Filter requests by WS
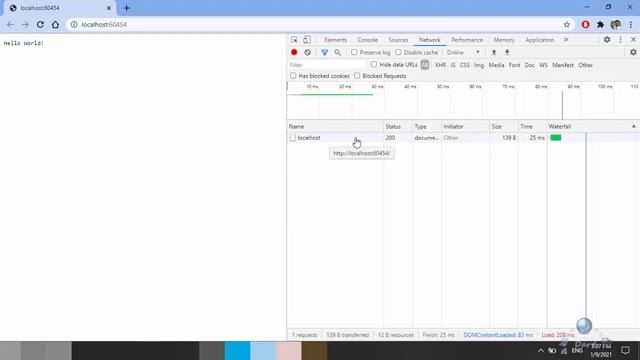Screen dimensions: 640x360 pos(543,65)
